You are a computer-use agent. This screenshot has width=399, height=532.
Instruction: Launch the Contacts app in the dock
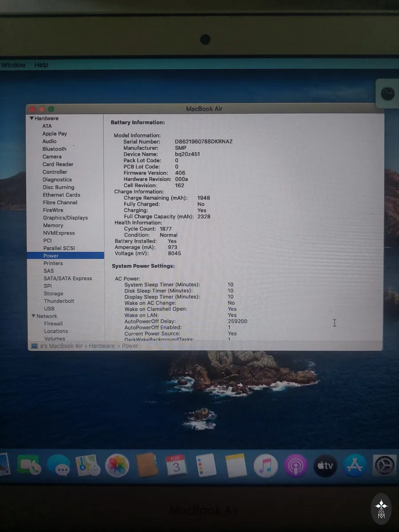pyautogui.click(x=147, y=465)
